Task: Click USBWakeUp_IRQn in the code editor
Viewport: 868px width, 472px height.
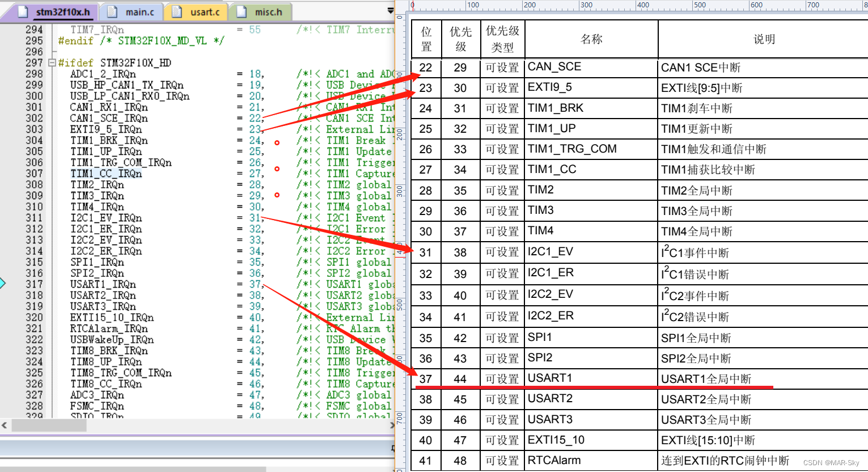Action: 112,339
